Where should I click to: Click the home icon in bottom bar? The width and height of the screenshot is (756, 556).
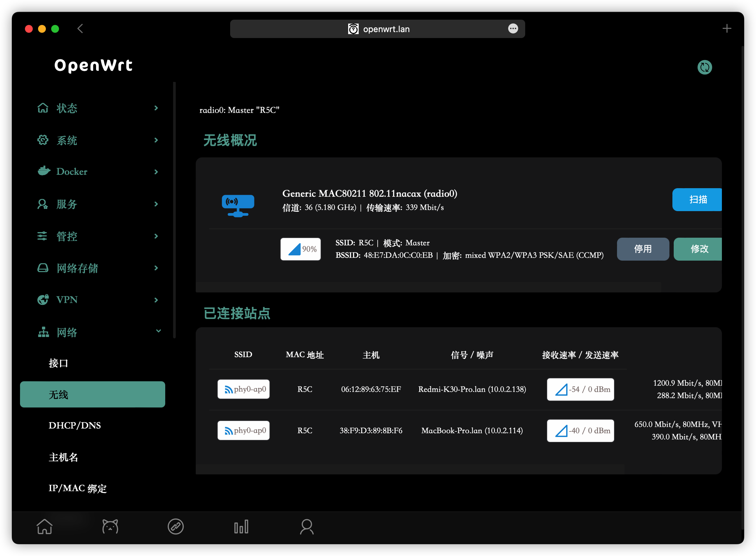coord(45,526)
